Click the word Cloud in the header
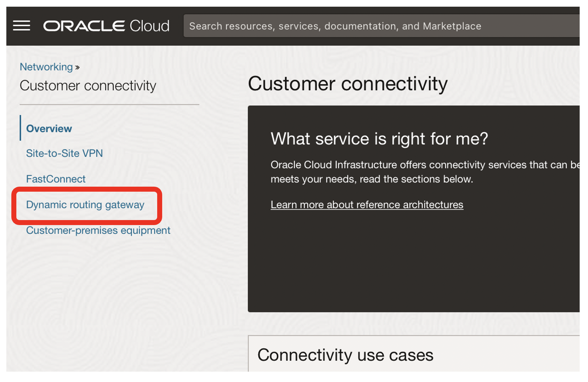Viewport: 588px width, 382px height. [150, 26]
